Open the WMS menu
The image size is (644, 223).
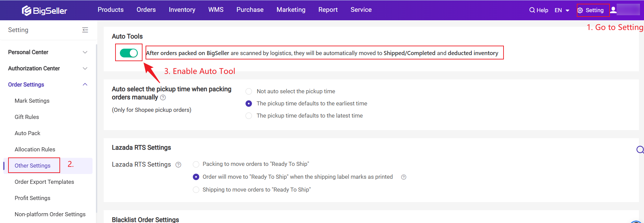click(x=216, y=10)
